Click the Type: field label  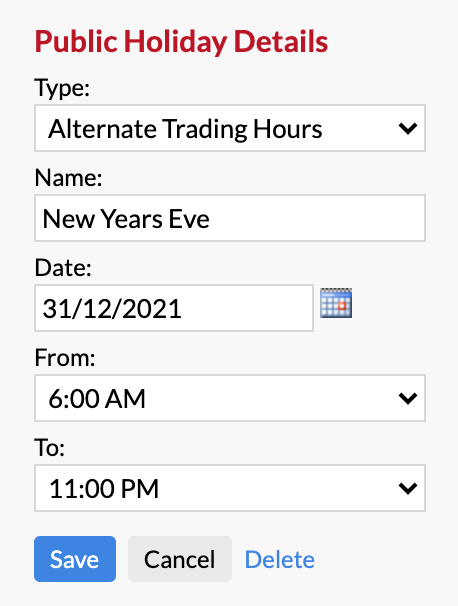[x=62, y=88]
